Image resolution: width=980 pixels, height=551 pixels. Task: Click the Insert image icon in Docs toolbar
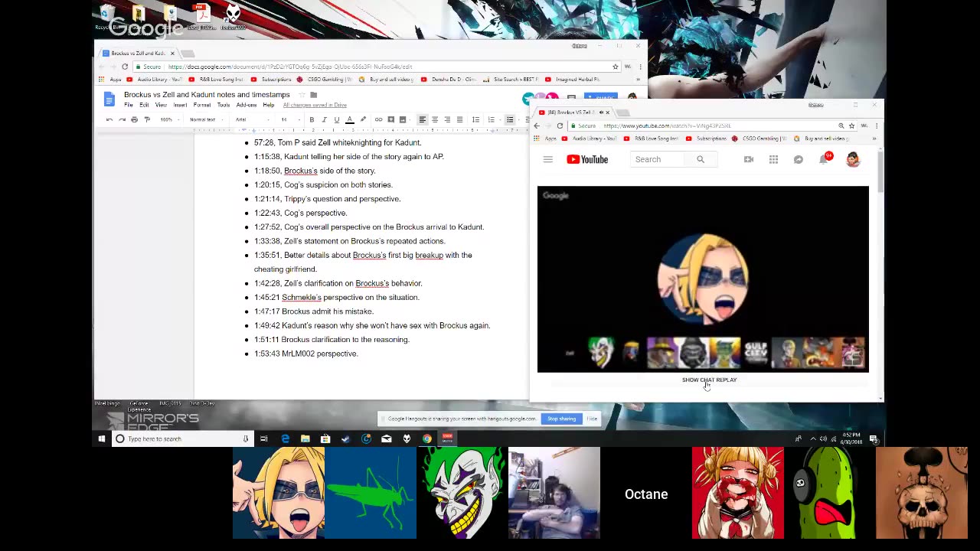403,119
